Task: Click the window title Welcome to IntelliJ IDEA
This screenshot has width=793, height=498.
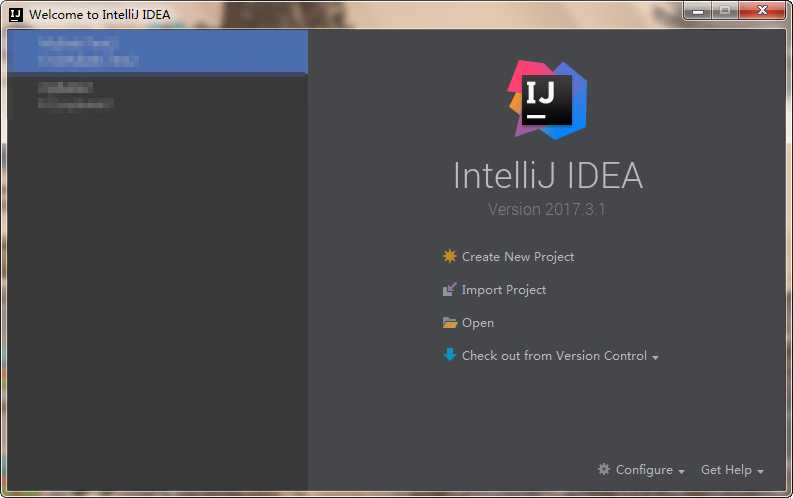Action: (100, 15)
